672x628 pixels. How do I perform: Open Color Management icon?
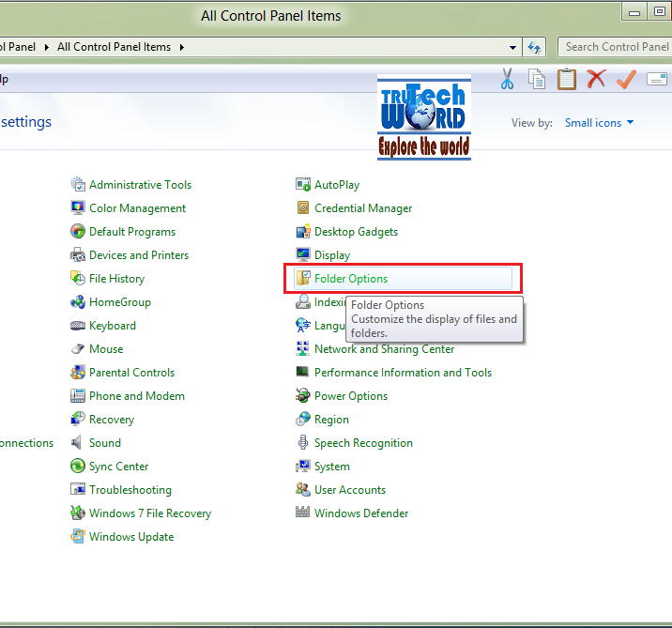(x=78, y=207)
